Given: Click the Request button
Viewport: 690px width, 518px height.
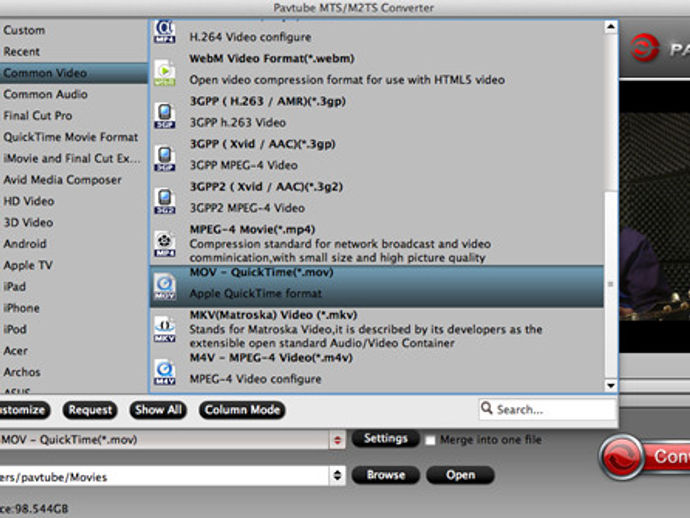Looking at the screenshot, I should (x=90, y=410).
